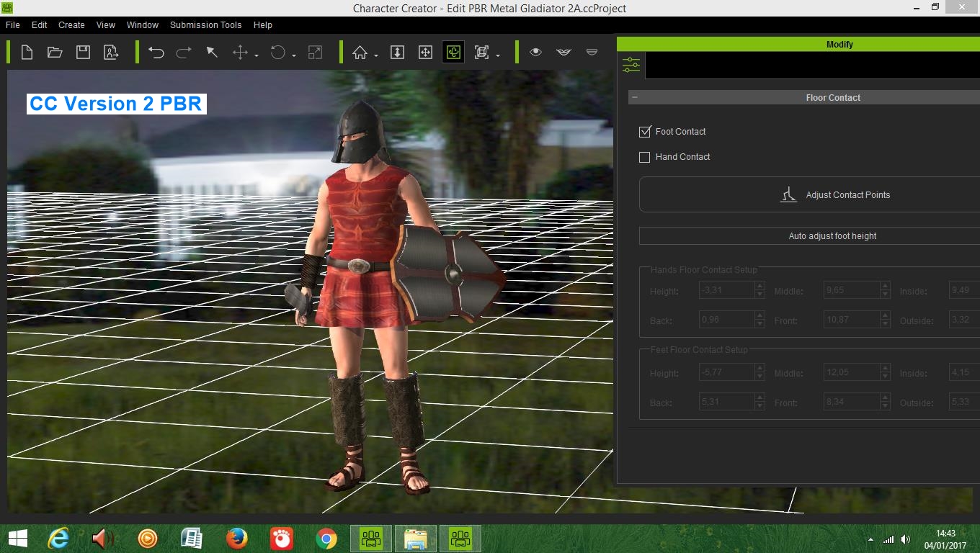
Task: Click the home camera view icon
Action: (x=360, y=53)
